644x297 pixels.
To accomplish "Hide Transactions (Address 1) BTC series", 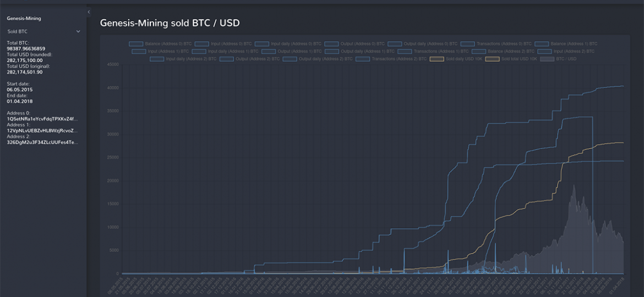I will tap(433, 51).
